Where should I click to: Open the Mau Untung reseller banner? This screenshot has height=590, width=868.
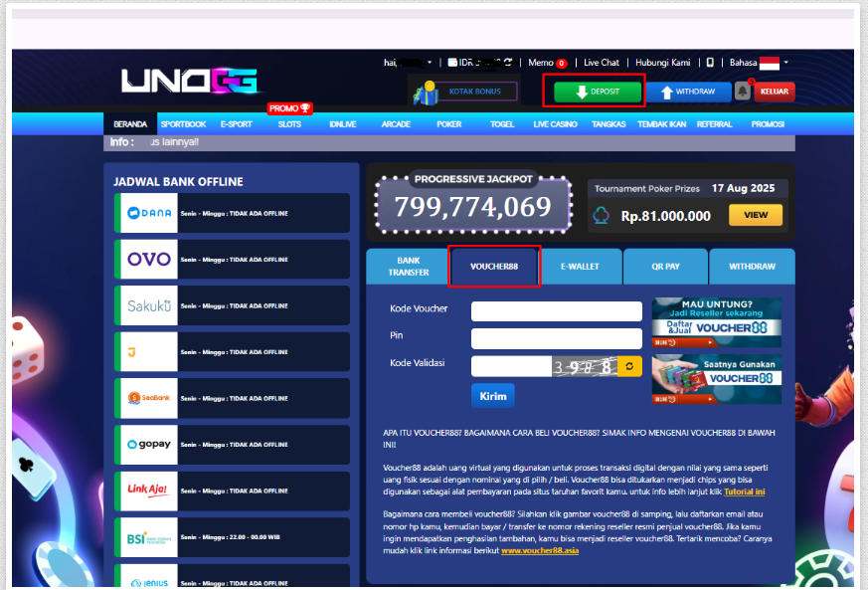coord(716,322)
